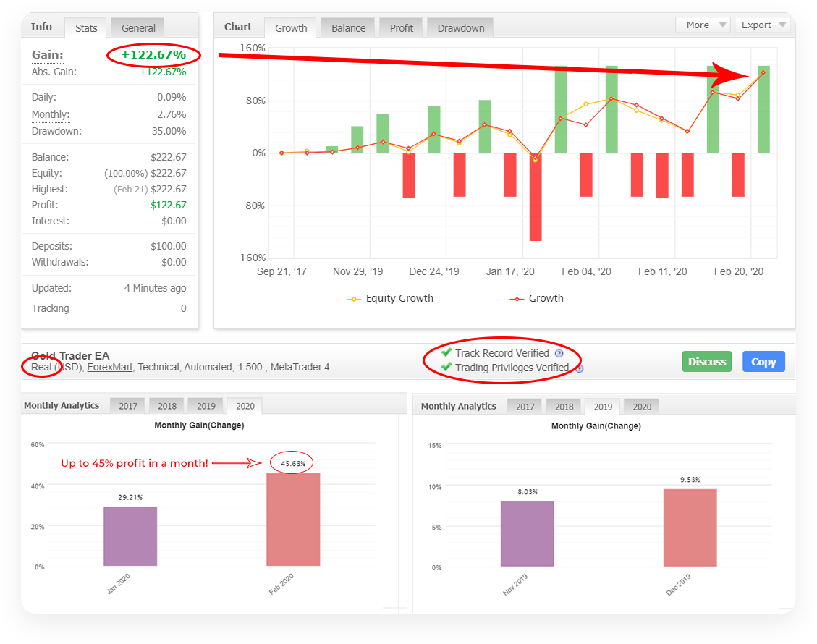Click the Deposits $100.00 value
Image resolution: width=817 pixels, height=644 pixels.
pyautogui.click(x=169, y=247)
